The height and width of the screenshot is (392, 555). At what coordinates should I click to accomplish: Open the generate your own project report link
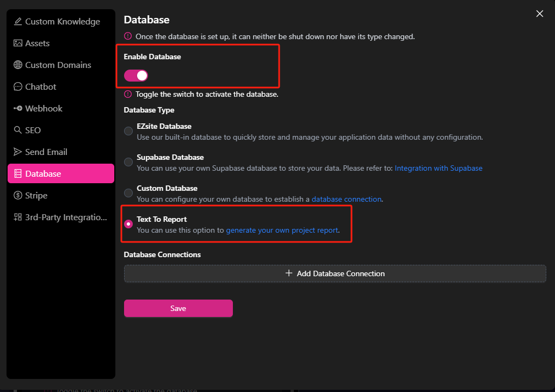point(282,230)
